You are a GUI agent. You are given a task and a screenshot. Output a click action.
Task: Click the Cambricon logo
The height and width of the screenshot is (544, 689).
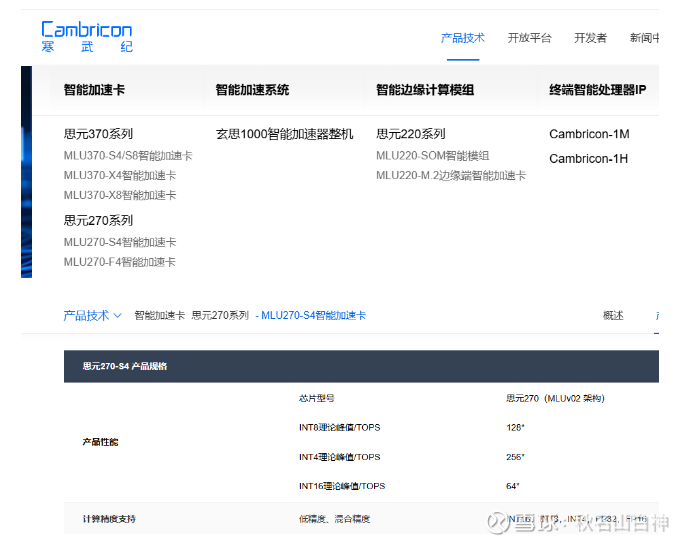(x=87, y=37)
